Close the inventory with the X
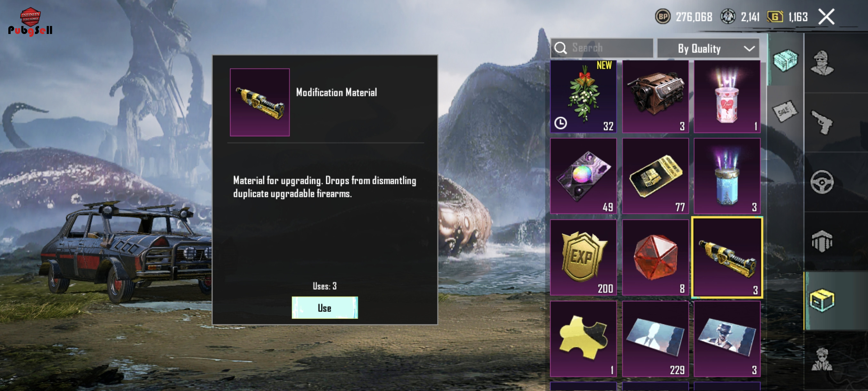868x391 pixels. (x=826, y=17)
